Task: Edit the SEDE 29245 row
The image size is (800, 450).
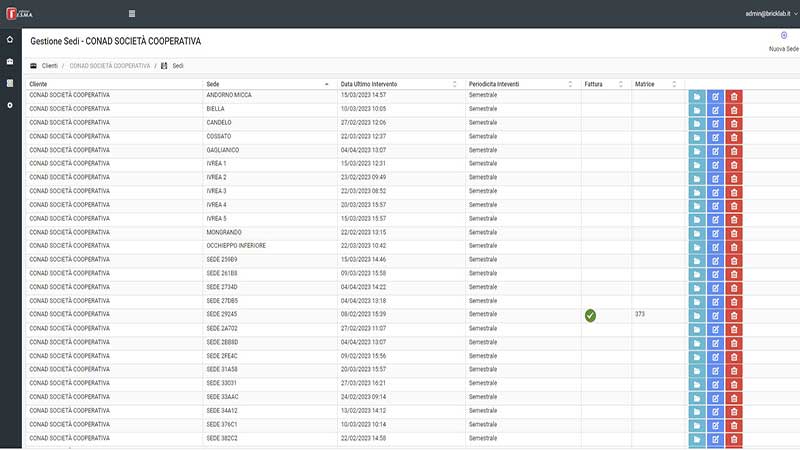Action: tap(715, 316)
